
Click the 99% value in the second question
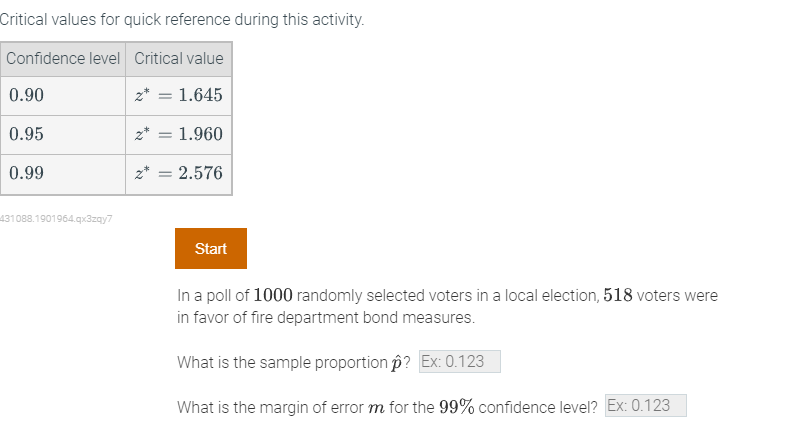coord(456,407)
